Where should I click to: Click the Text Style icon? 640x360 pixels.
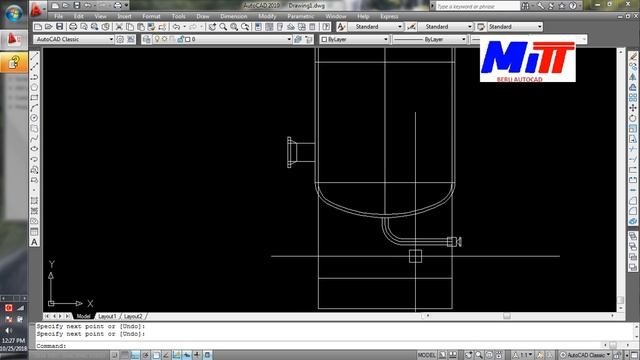(341, 27)
